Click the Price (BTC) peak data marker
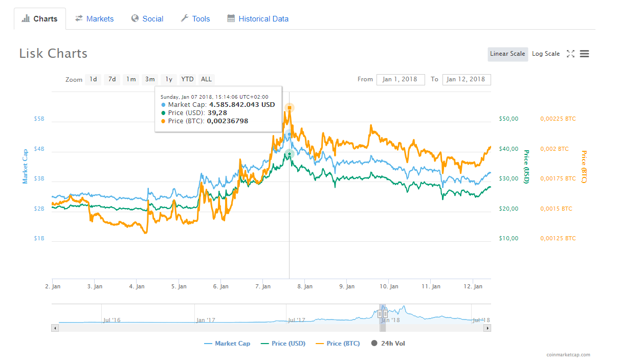 tap(290, 107)
